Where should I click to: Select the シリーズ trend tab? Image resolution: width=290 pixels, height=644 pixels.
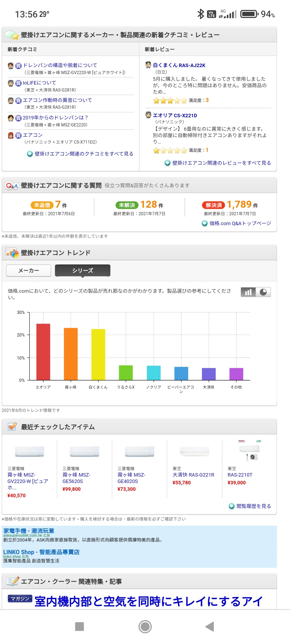[82, 270]
